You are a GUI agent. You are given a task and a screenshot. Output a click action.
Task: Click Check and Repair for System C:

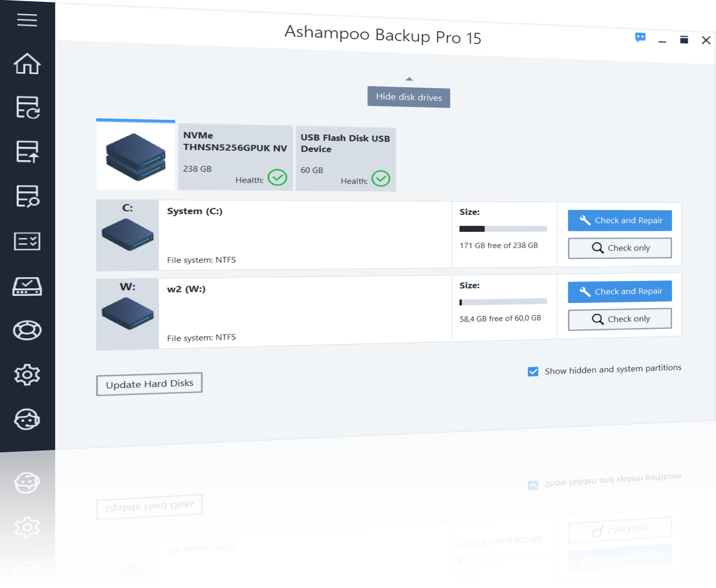coord(620,220)
